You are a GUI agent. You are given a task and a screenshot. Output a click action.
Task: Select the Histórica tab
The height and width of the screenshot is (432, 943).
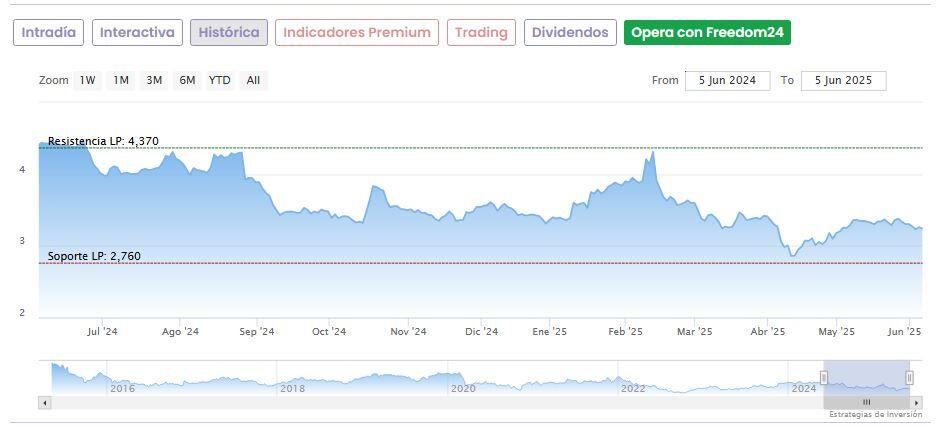229,33
